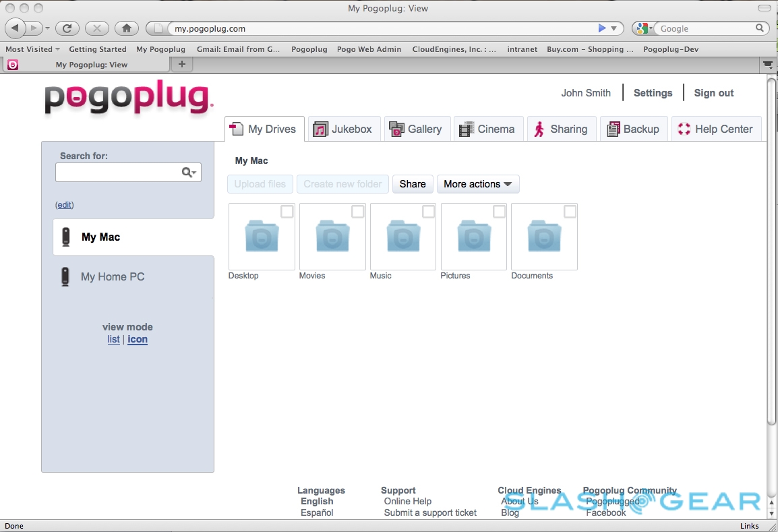Viewport: 778px width, 532px height.
Task: Click the Pogoplug logo
Action: tap(129, 98)
